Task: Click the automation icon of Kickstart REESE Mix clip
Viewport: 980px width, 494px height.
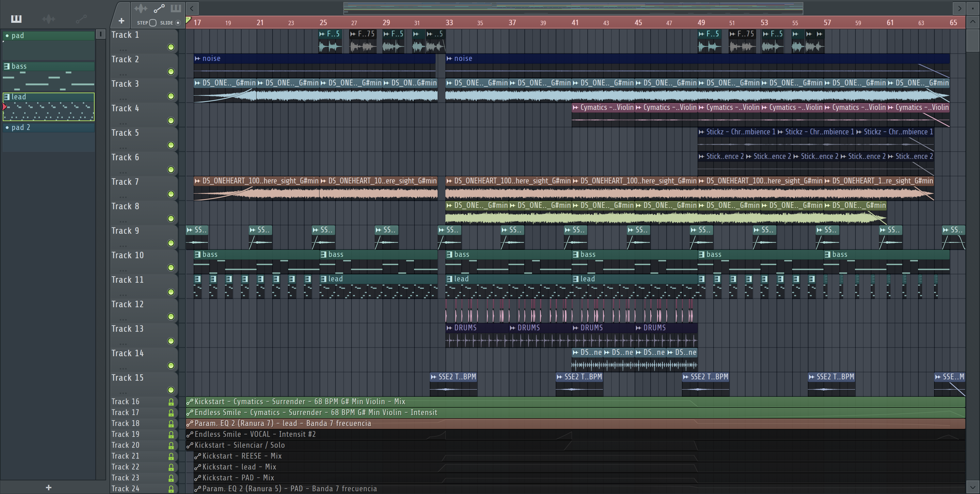Action: [197, 456]
